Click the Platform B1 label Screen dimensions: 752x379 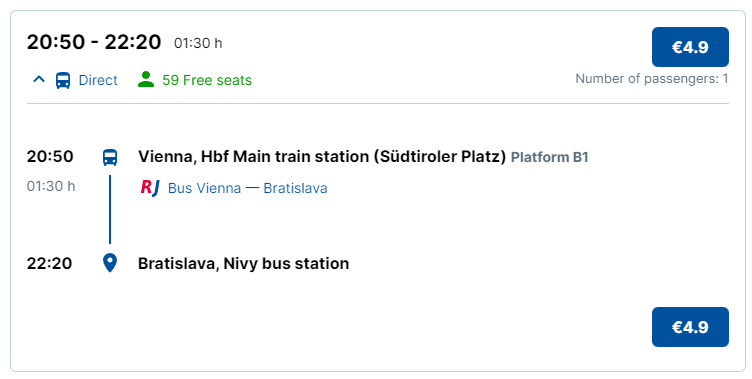click(x=550, y=157)
